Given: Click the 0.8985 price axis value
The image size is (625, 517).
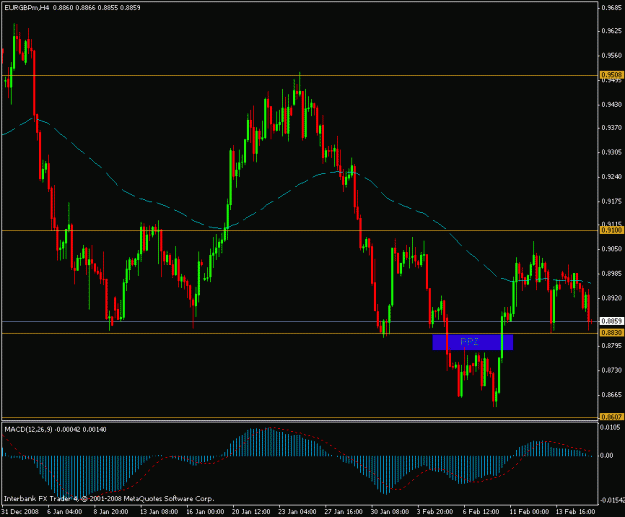Looking at the screenshot, I should (611, 273).
